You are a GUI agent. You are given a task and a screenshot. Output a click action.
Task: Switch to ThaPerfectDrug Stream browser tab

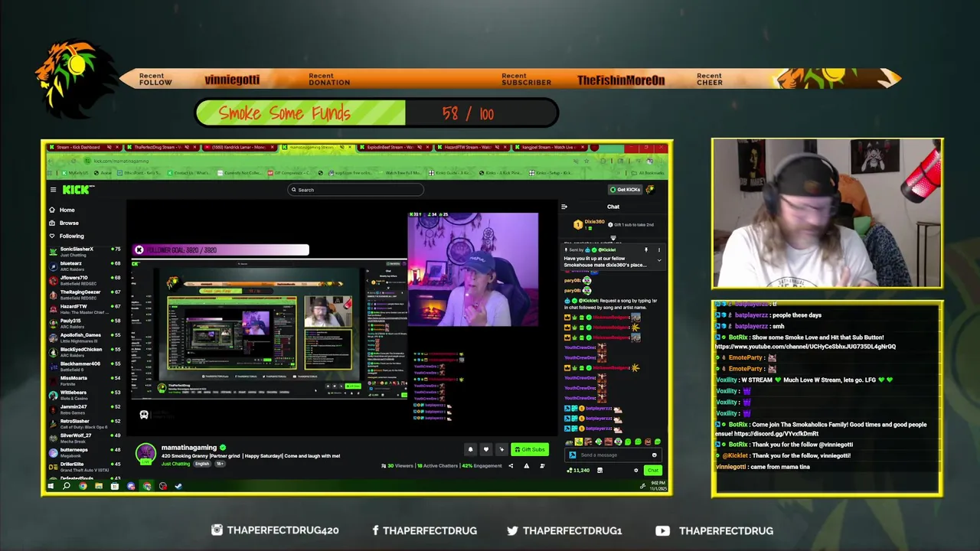point(161,147)
